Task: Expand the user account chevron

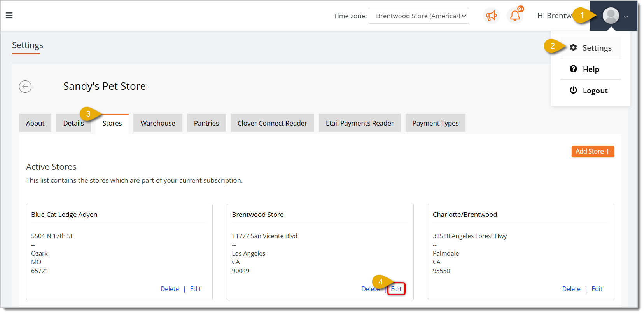Action: pyautogui.click(x=626, y=16)
